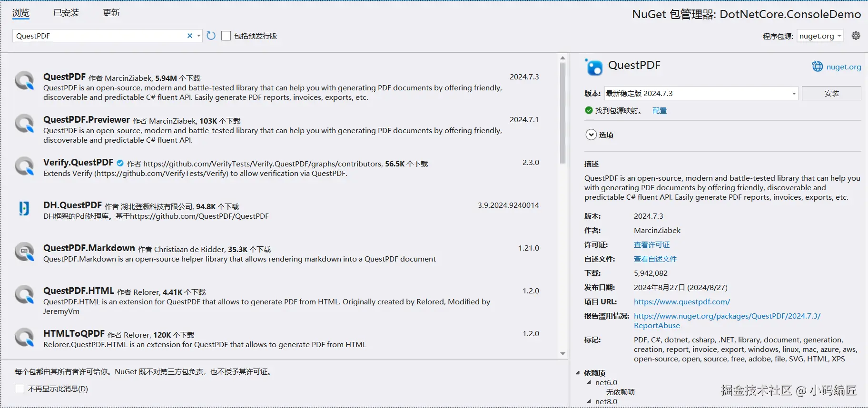Expand the 选项 options section
868x408 pixels.
click(591, 135)
